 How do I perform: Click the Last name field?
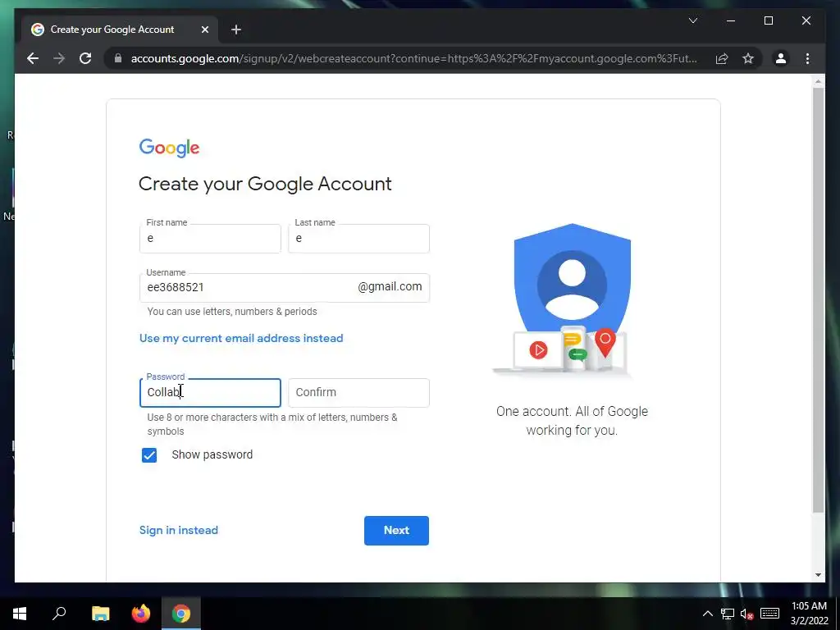tap(358, 239)
